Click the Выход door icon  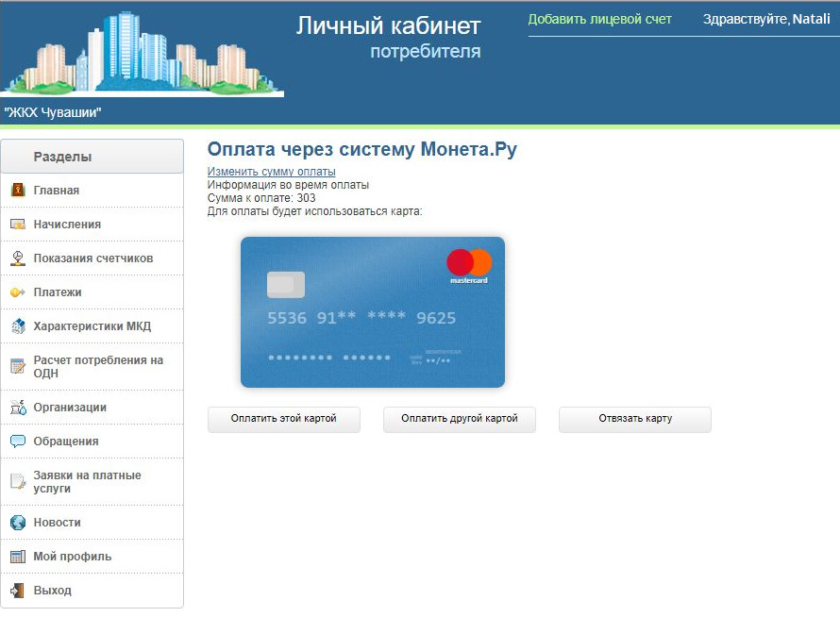(17, 591)
